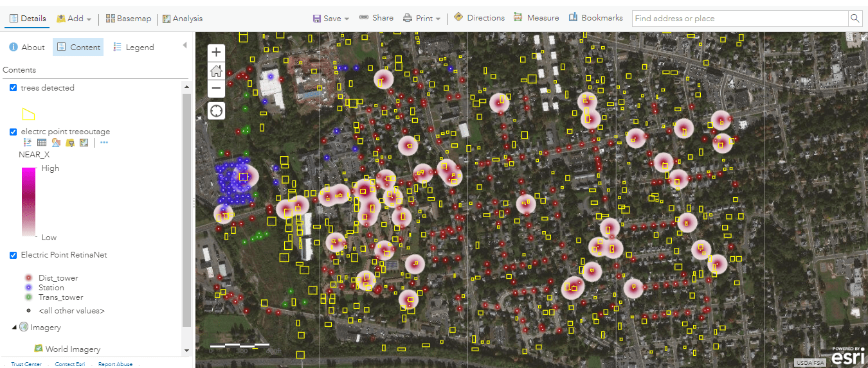Open the Filter tool for treeoutage layer
Viewport: 868px width, 368px height.
tap(70, 143)
